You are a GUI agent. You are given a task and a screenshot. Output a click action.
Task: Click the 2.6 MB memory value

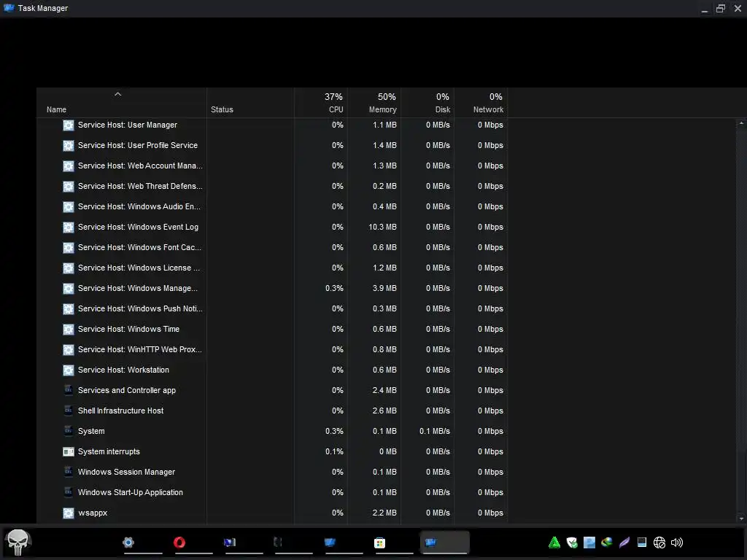click(x=384, y=411)
